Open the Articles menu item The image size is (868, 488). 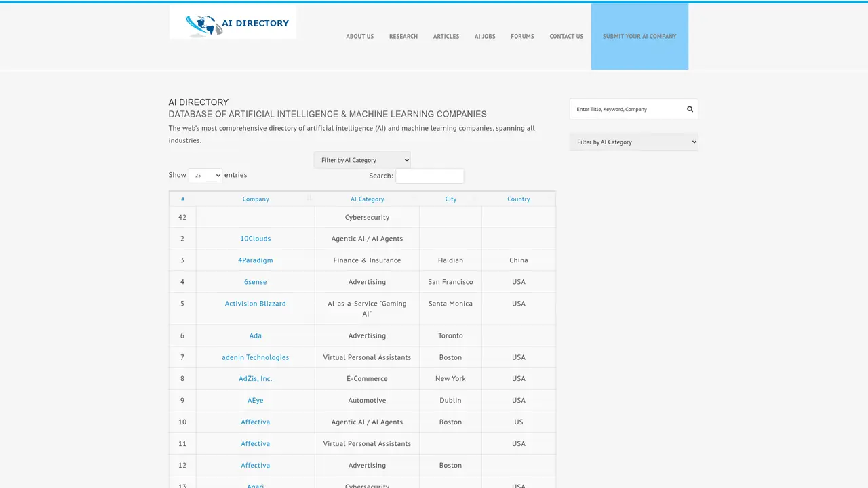click(x=446, y=37)
